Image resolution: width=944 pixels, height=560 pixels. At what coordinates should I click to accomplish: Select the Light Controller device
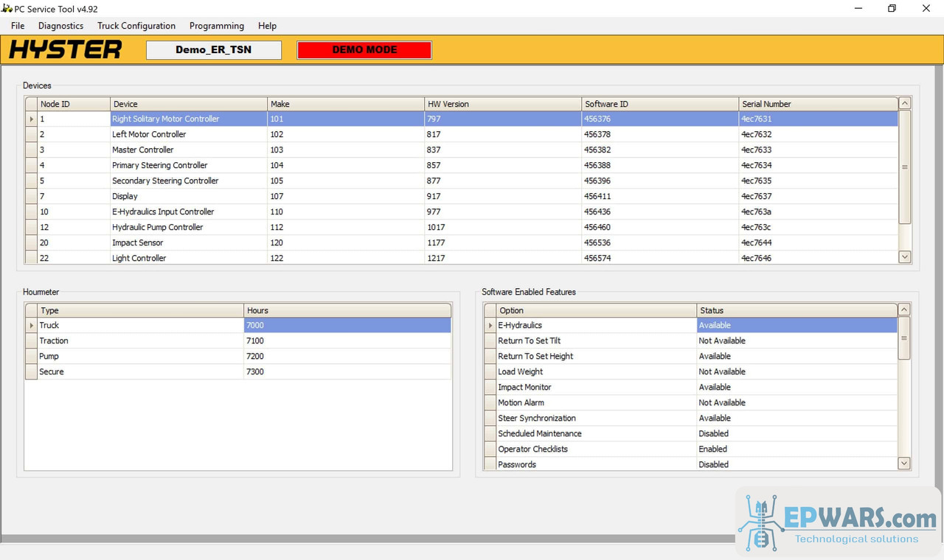[x=462, y=257]
